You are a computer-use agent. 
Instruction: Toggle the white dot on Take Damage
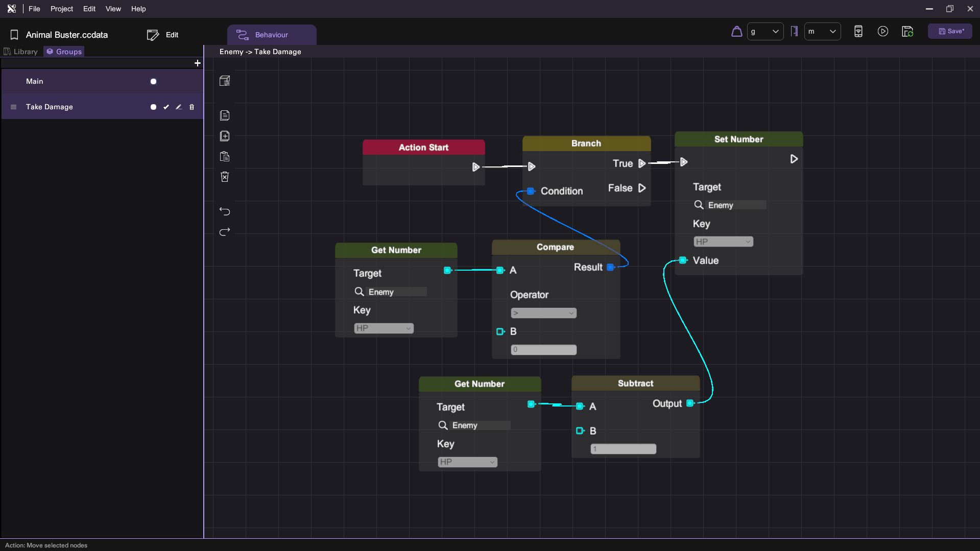[x=153, y=107]
